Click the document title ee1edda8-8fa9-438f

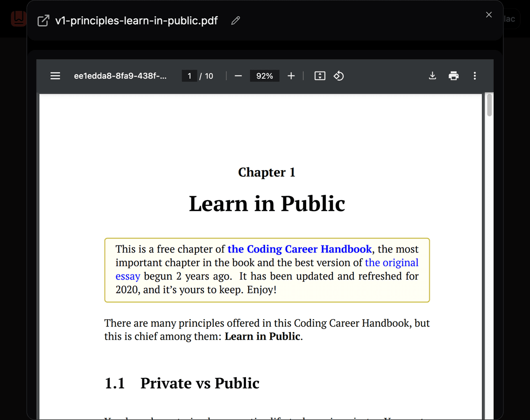point(121,76)
